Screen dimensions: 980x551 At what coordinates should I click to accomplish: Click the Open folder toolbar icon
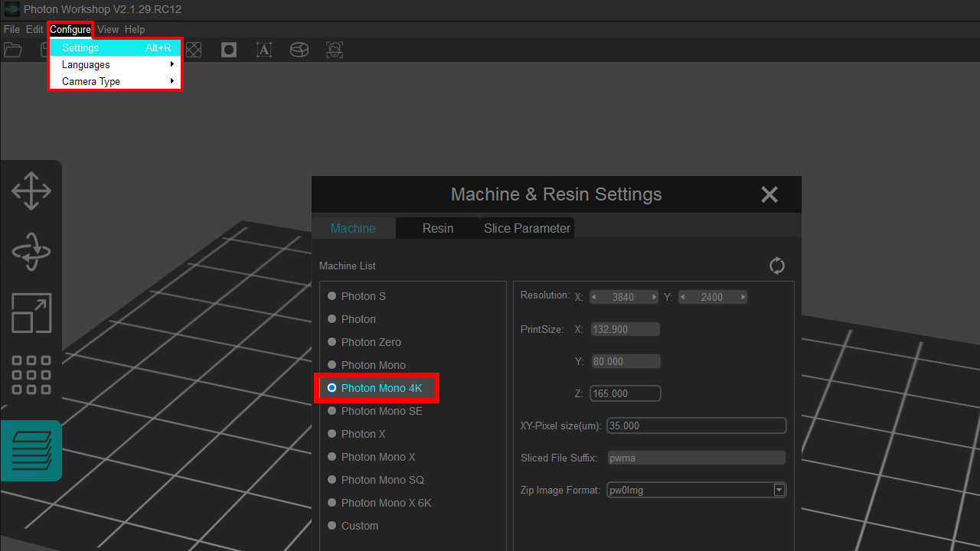[13, 50]
